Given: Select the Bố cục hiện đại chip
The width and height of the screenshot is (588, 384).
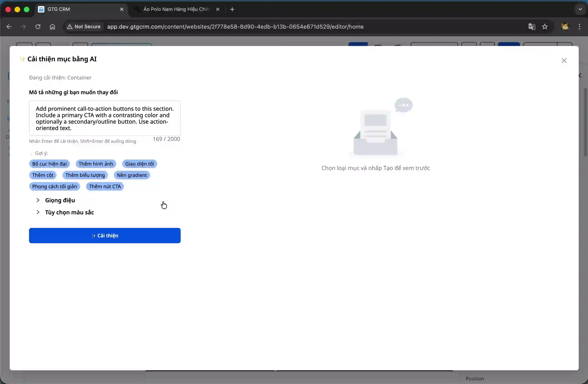Looking at the screenshot, I should coord(49,164).
